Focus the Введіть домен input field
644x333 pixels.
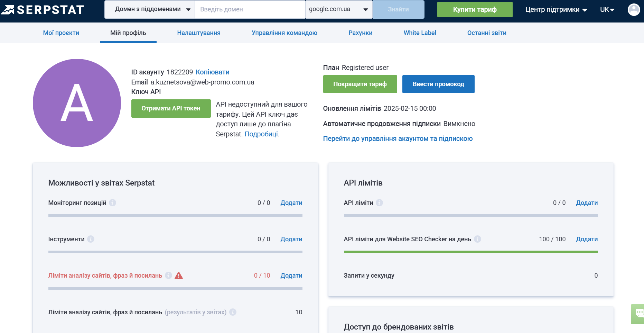click(250, 9)
